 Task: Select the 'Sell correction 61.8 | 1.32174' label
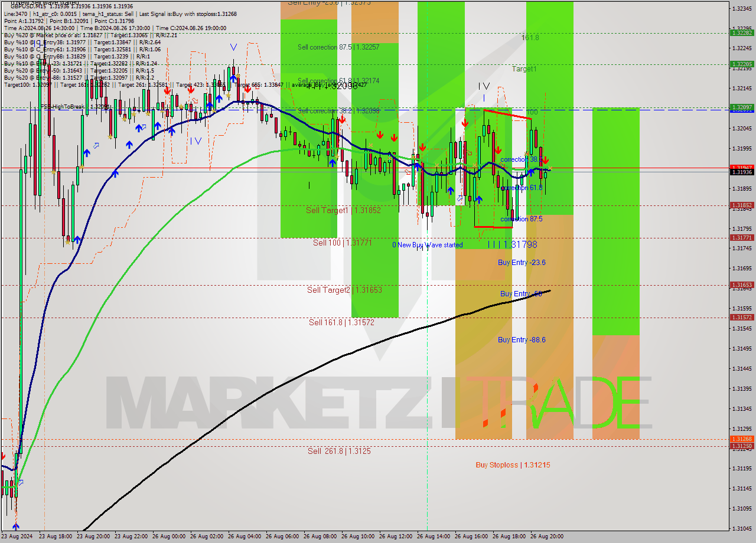click(338, 80)
